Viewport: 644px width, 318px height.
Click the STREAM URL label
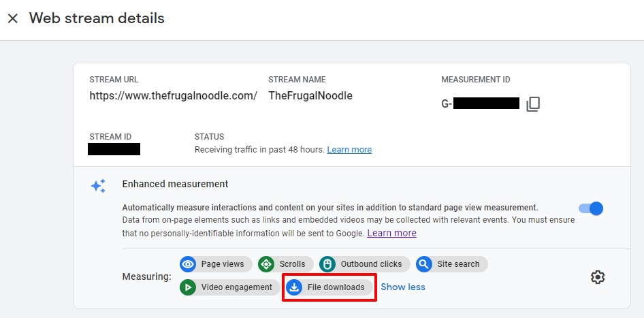click(x=114, y=80)
